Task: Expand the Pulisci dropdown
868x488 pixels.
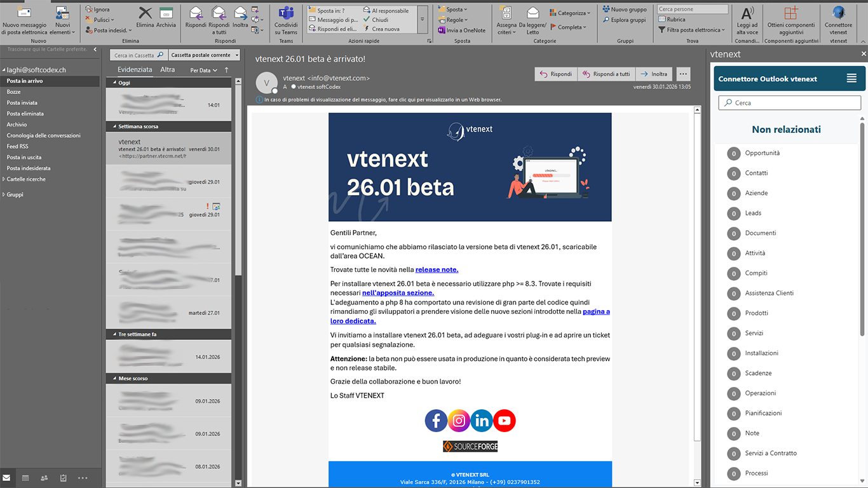Action: pyautogui.click(x=100, y=20)
